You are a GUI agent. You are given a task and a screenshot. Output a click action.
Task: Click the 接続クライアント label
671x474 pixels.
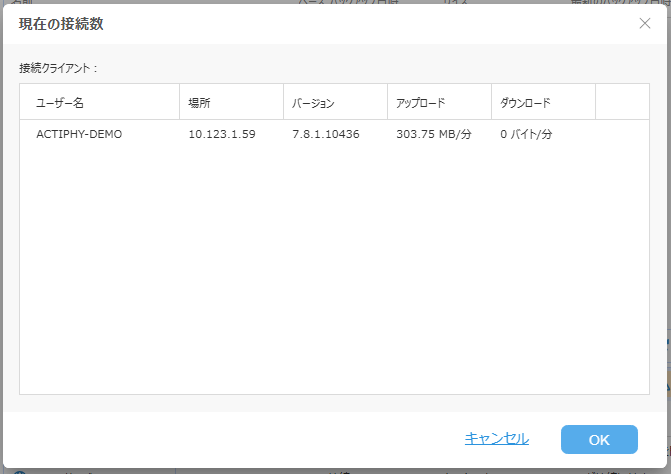click(58, 68)
